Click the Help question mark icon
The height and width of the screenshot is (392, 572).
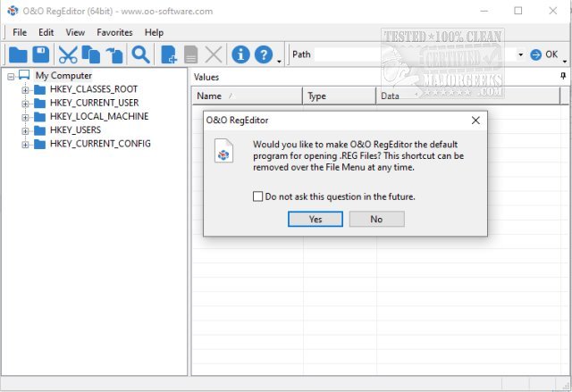click(264, 54)
